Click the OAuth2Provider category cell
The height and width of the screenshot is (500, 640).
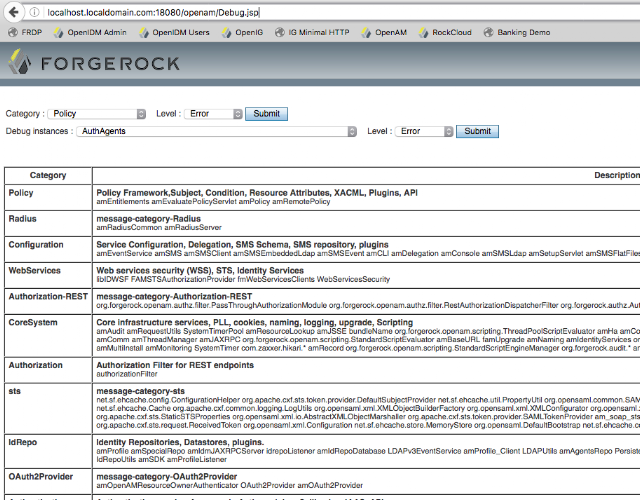48,481
